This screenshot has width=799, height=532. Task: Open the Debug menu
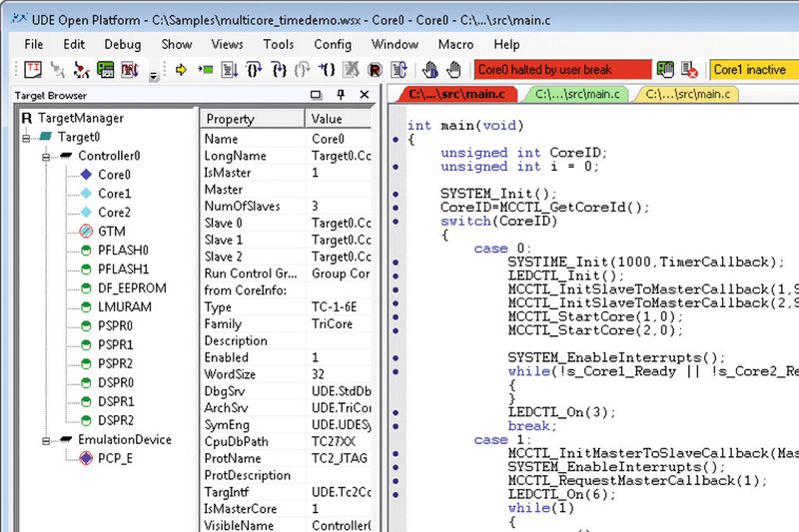(x=122, y=44)
